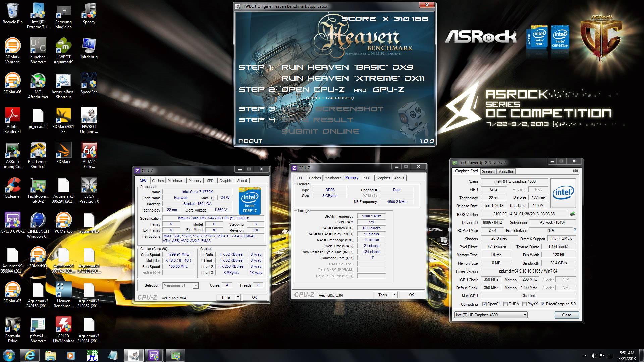
Task: Click Open CPU-Z in HWBOT Heaven step 2
Action: pyautogui.click(x=313, y=90)
